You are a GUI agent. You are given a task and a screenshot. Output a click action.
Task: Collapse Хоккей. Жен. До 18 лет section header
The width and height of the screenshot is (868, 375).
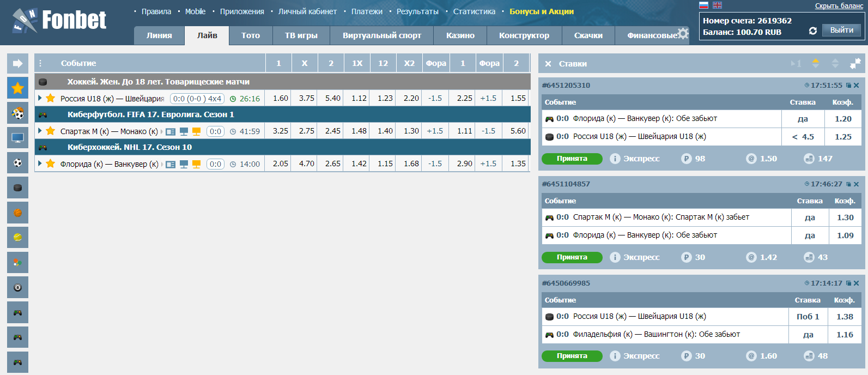click(x=282, y=82)
